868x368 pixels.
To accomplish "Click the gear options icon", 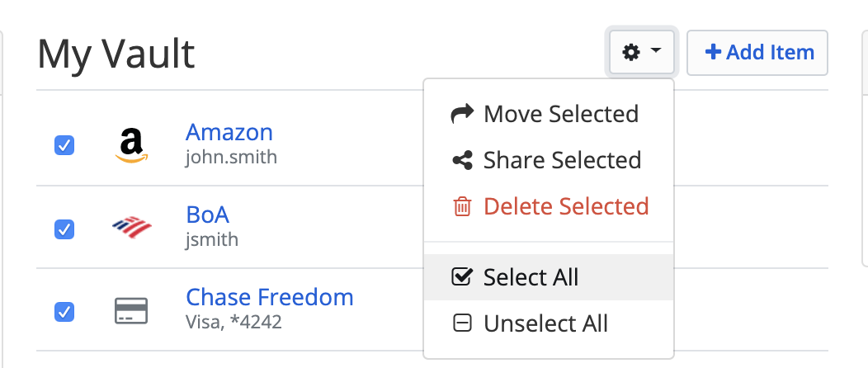I will (x=631, y=53).
